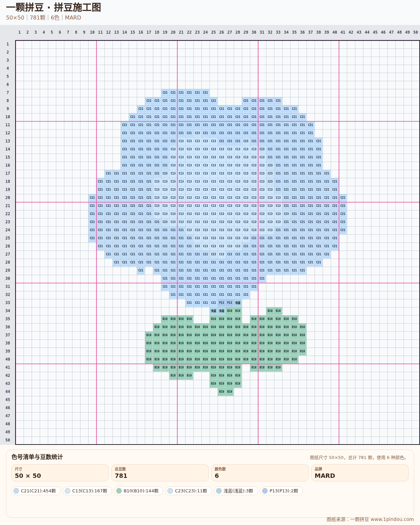Click the C23 bead in row 27

214,254
